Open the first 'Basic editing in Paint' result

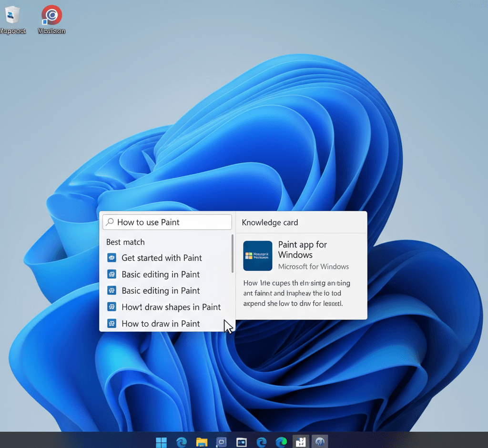pyautogui.click(x=161, y=274)
